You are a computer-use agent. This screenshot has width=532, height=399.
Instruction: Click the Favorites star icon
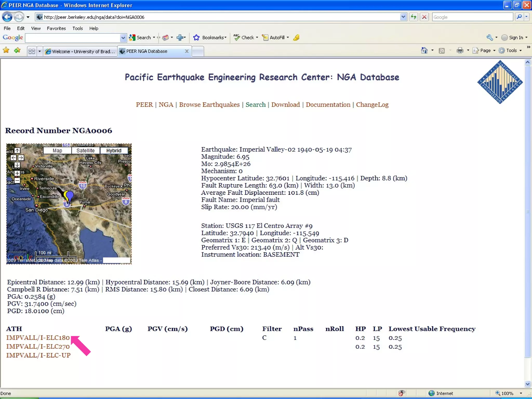6,50
